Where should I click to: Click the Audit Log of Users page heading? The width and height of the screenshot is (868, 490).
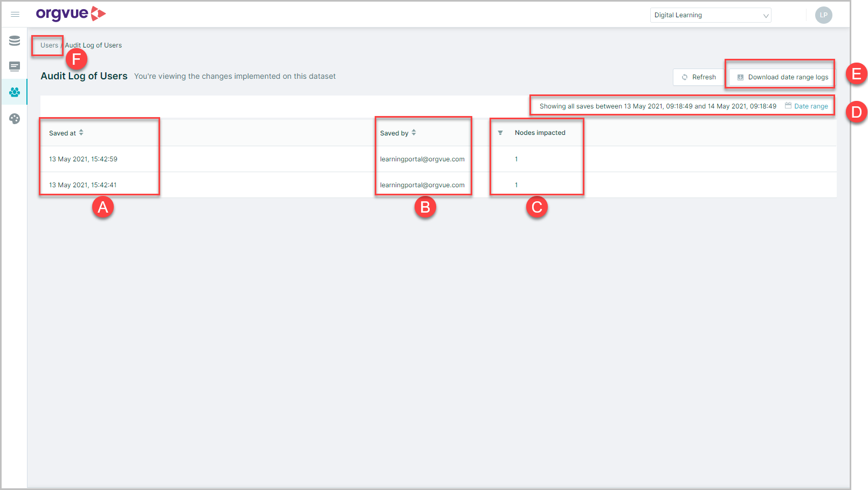(x=84, y=76)
